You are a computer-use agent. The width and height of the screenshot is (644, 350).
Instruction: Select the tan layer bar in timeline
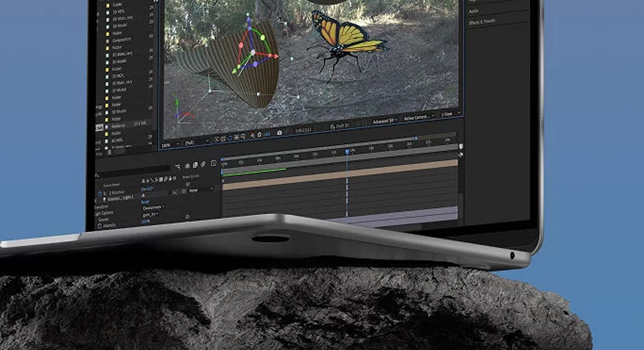pos(340,174)
